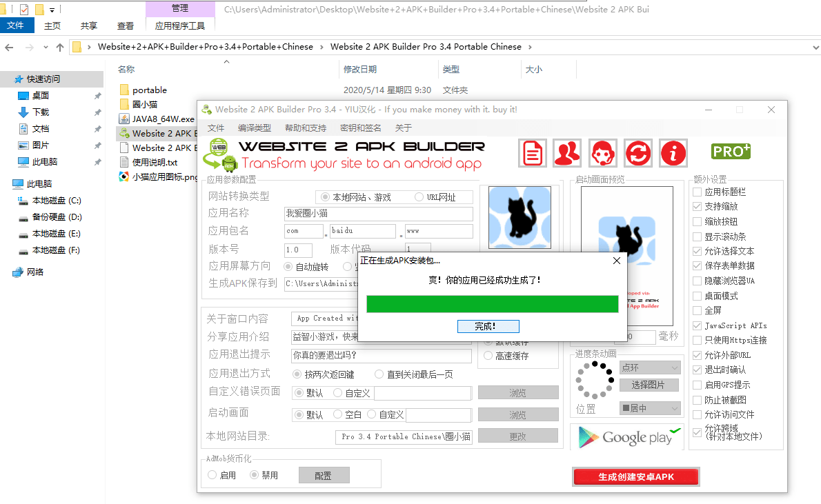Image resolution: width=821 pixels, height=504 pixels.
Task: Toggle 退出时确认 checkbox
Action: 697,370
